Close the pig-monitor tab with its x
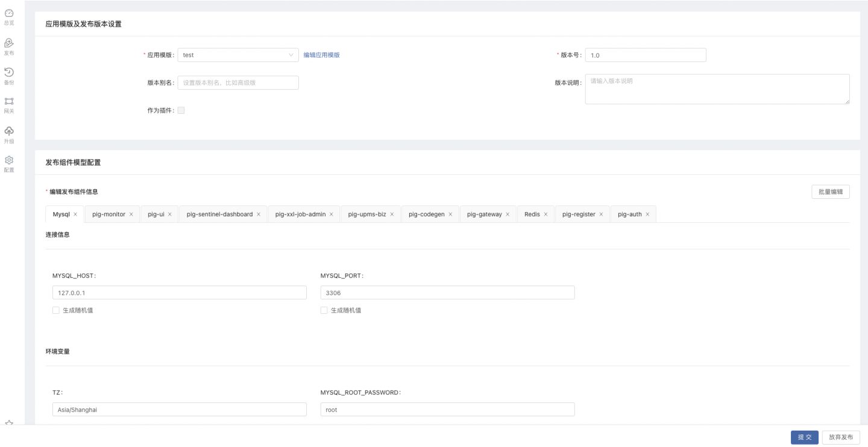 tap(131, 214)
